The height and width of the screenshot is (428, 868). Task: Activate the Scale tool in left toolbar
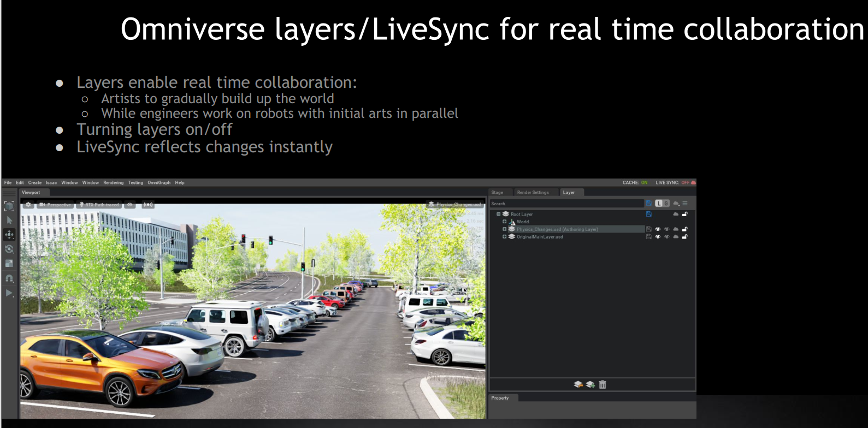coord(9,264)
